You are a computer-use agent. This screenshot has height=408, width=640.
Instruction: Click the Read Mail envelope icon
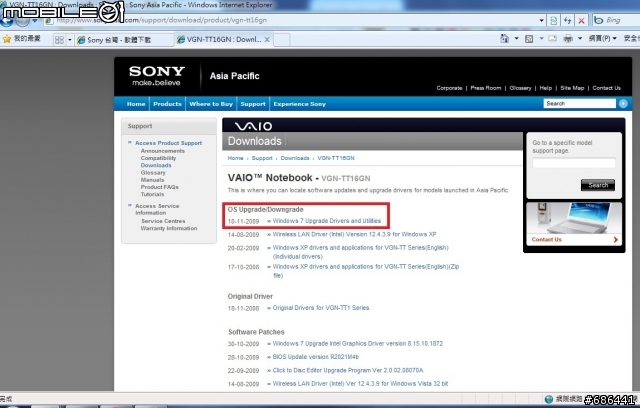(x=553, y=39)
